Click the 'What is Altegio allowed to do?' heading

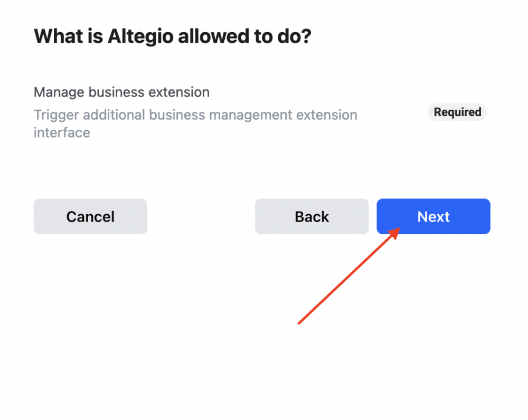tap(173, 36)
